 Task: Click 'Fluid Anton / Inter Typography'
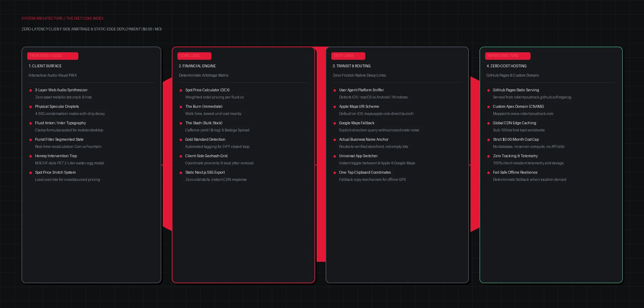60,123
